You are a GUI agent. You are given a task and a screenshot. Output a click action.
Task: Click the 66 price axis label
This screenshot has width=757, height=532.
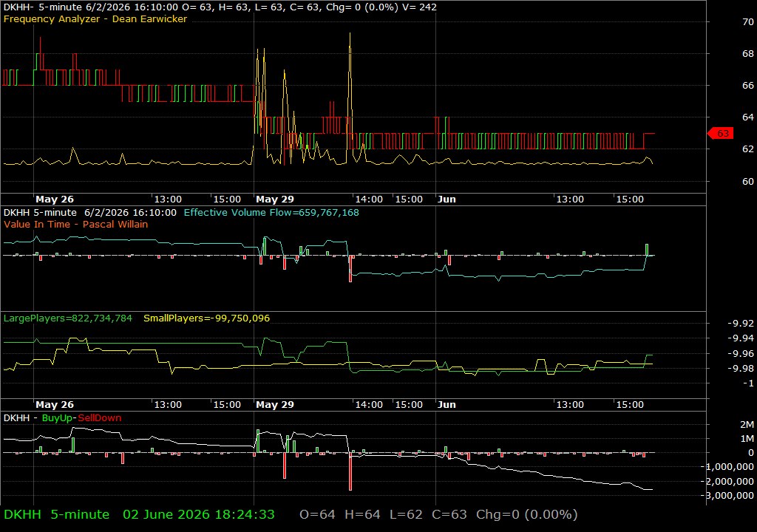[x=748, y=86]
